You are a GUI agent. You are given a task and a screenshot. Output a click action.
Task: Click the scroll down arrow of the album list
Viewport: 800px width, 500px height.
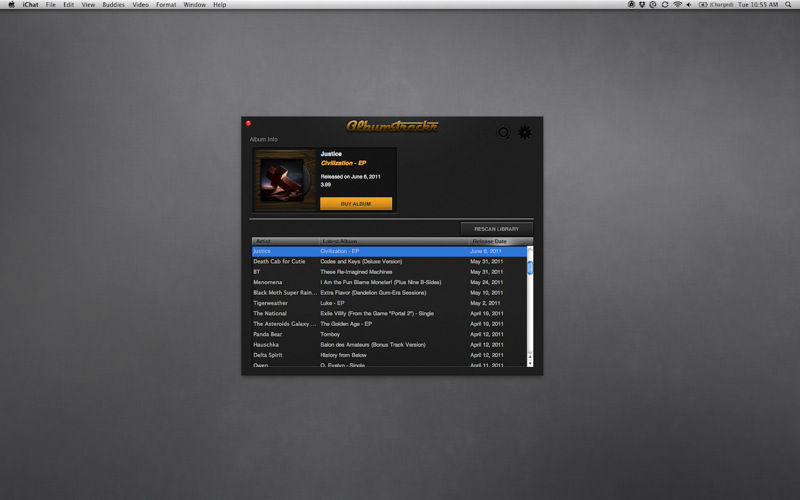click(530, 363)
